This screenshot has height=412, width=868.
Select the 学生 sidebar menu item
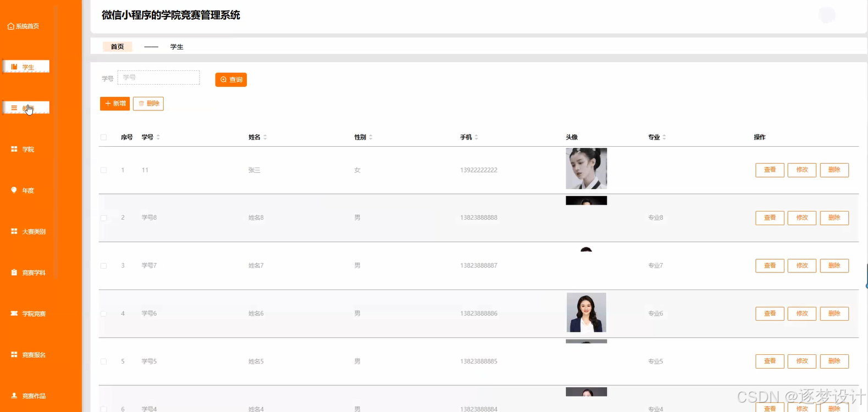point(26,66)
